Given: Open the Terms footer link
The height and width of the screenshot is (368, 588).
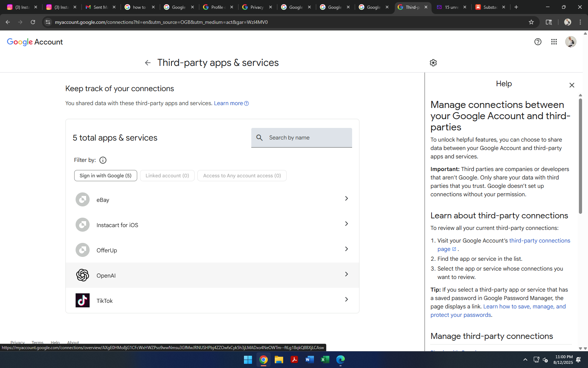Looking at the screenshot, I should pos(37,342).
